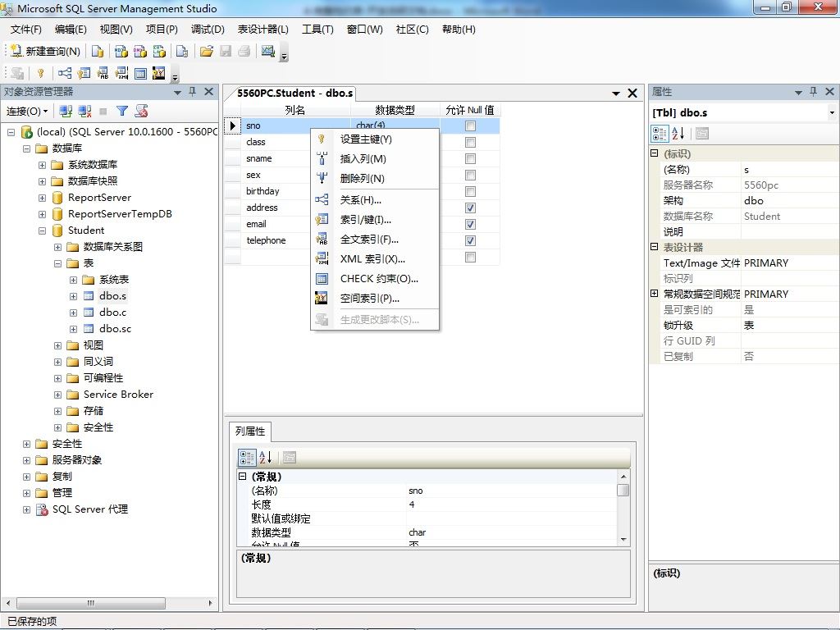Viewport: 840px width, 630px height.
Task: Click the Manage Indexes and Keys toolbar icon
Action: [x=84, y=73]
